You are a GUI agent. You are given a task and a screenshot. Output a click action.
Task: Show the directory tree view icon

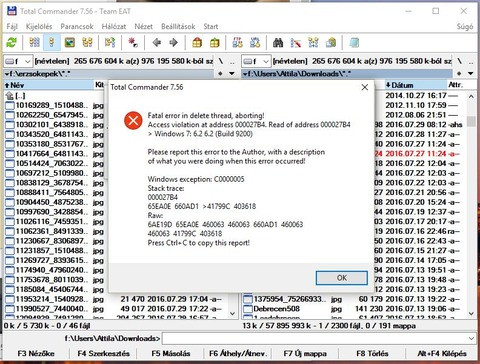tap(87, 43)
